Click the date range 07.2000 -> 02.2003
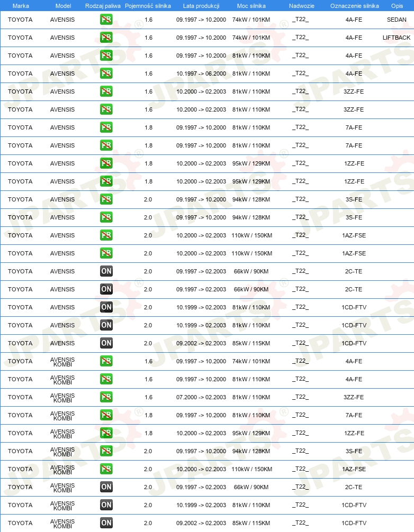This screenshot has height=532, width=414. (x=201, y=397)
